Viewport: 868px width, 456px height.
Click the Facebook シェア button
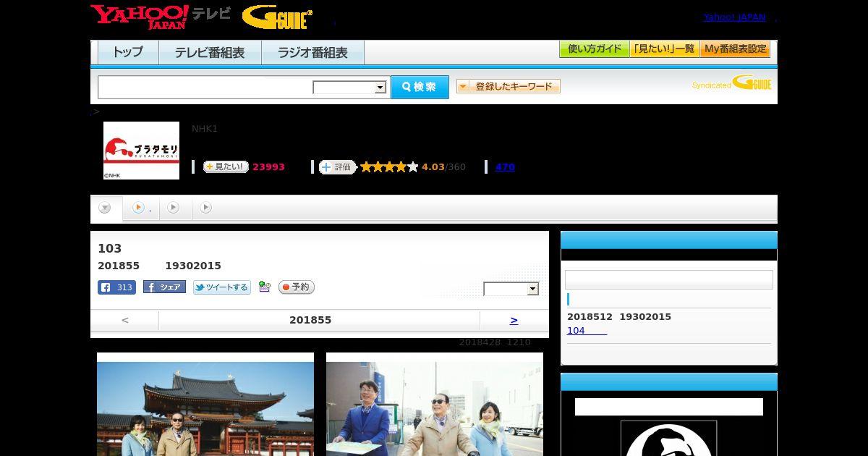tap(164, 287)
